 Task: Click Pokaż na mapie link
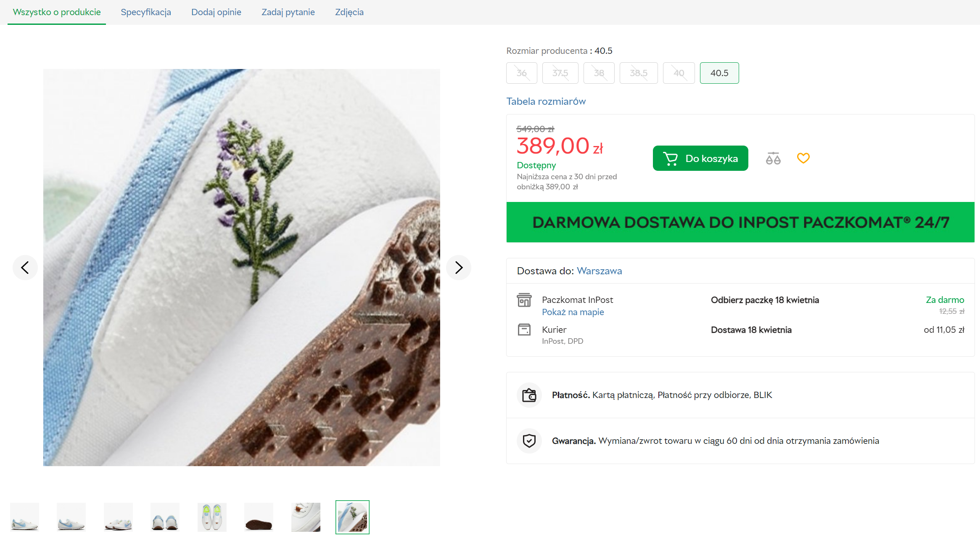[x=573, y=312]
